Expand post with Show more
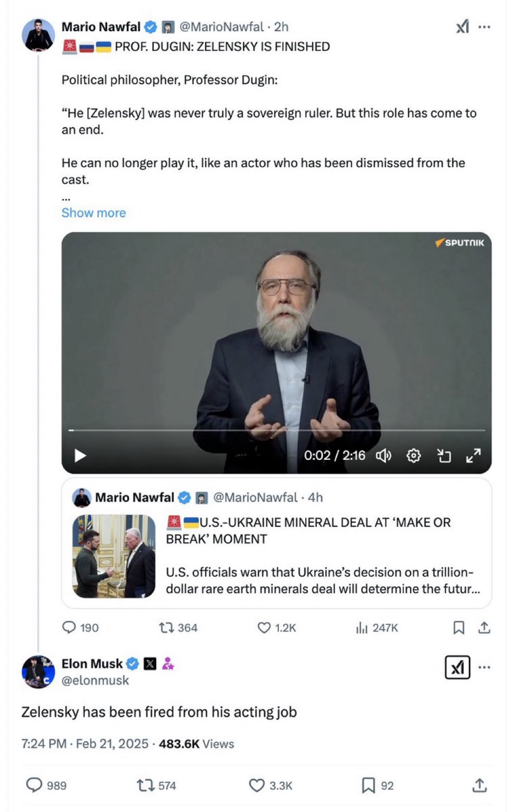The height and width of the screenshot is (812, 515). point(93,213)
